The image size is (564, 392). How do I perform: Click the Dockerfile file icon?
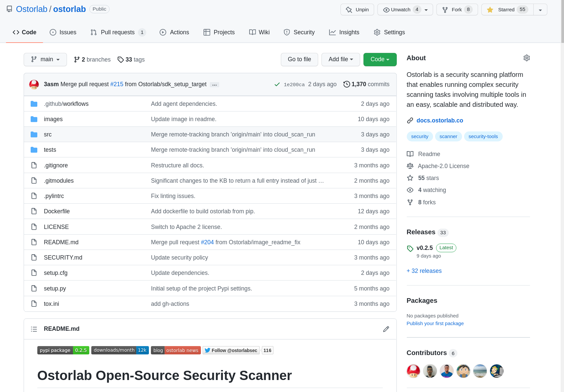tap(34, 211)
